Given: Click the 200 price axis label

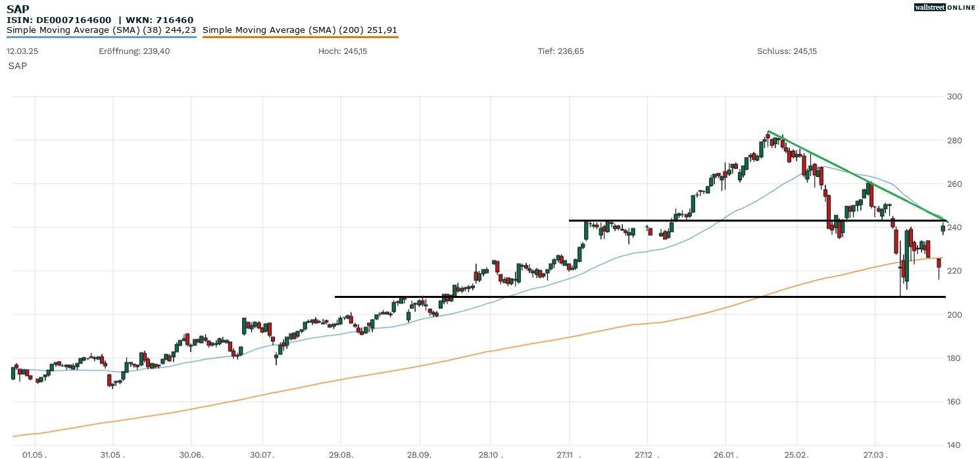Looking at the screenshot, I should coord(955,315).
